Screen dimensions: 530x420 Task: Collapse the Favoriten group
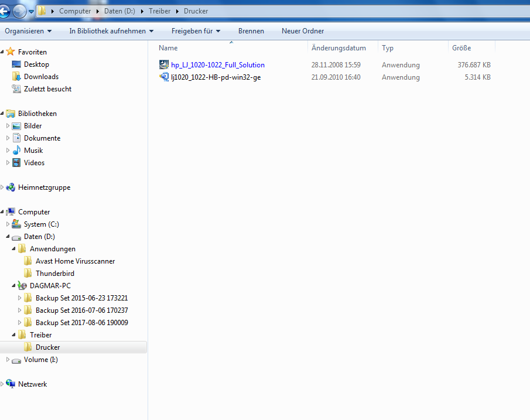(x=2, y=52)
